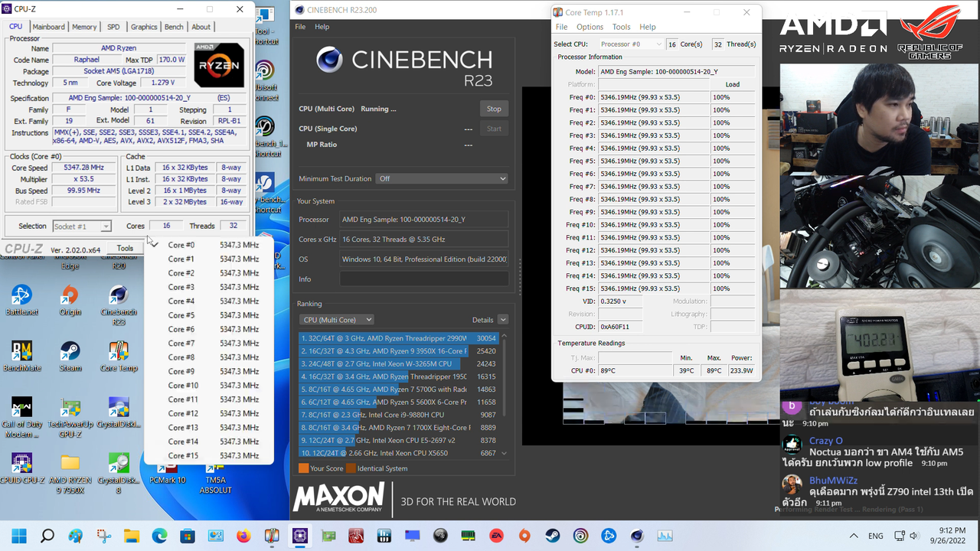Open Battle.net desktop shortcut
This screenshot has width=980, height=551.
coord(21,296)
